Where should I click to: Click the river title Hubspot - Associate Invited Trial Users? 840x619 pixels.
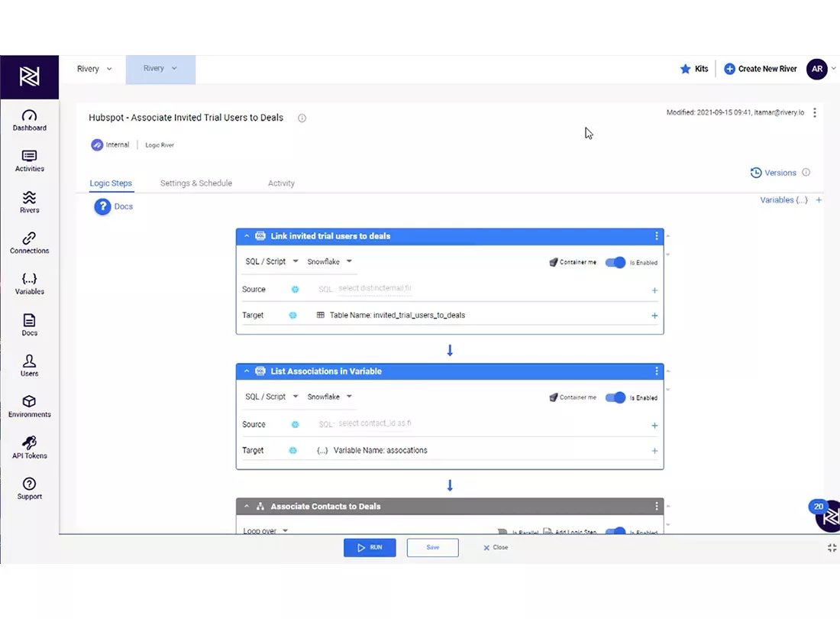coord(186,118)
